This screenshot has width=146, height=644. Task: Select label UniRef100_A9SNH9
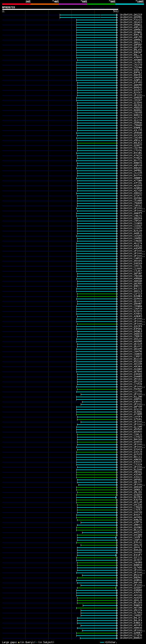point(131,60)
